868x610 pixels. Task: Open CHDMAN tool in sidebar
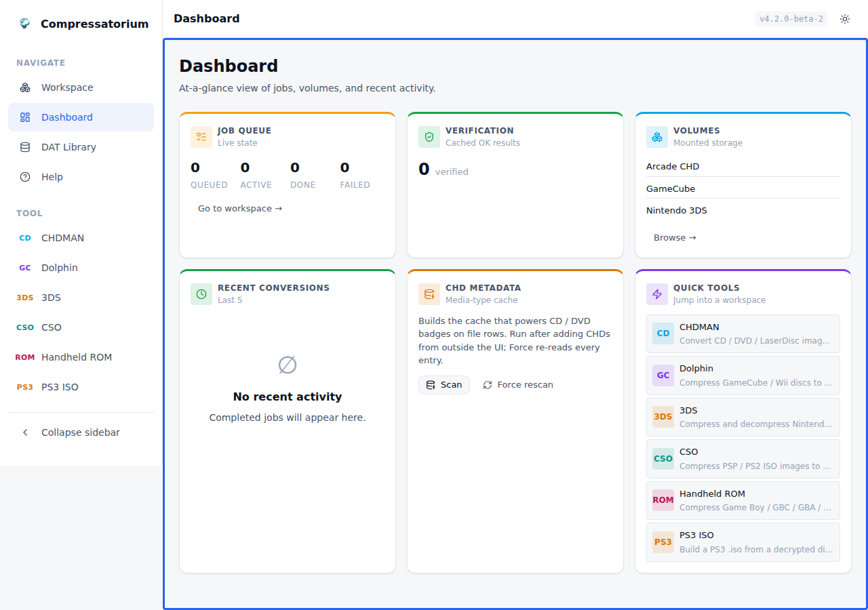point(81,238)
